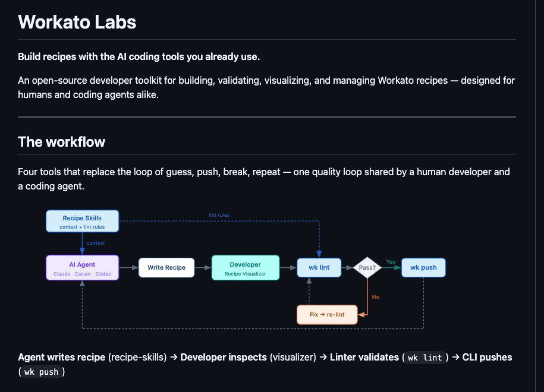Click the bold 'CLI pushes' text
The height and width of the screenshot is (392, 544).
(x=487, y=358)
